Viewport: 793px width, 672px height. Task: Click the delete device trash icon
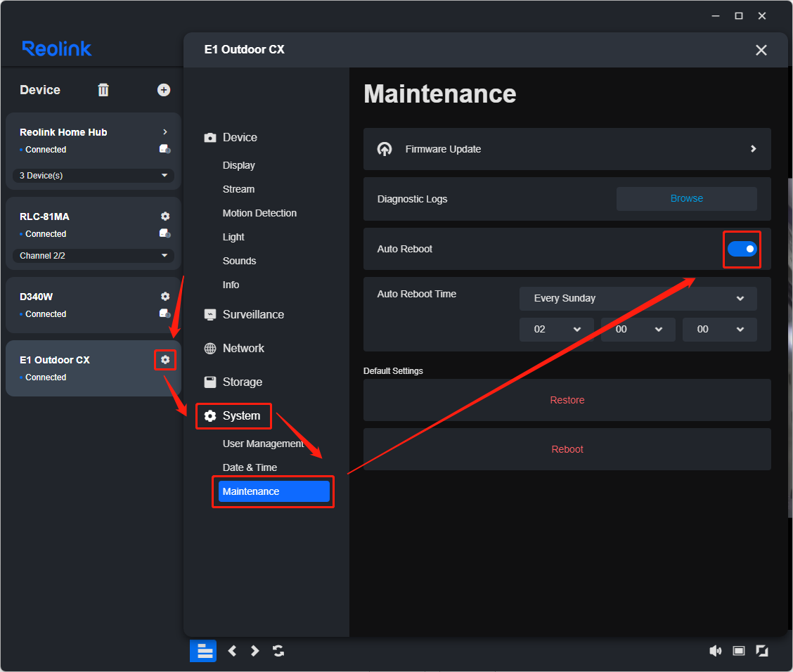point(103,90)
